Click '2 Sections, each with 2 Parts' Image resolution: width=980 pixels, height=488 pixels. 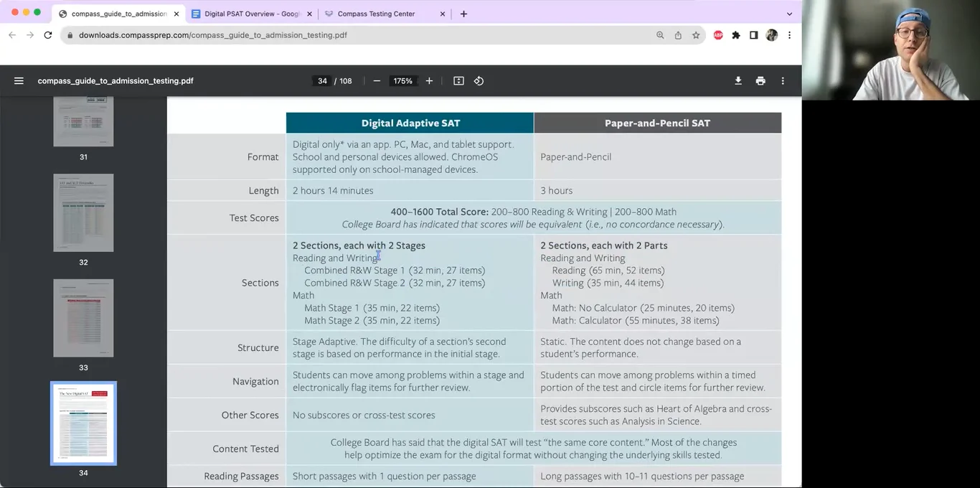(604, 245)
